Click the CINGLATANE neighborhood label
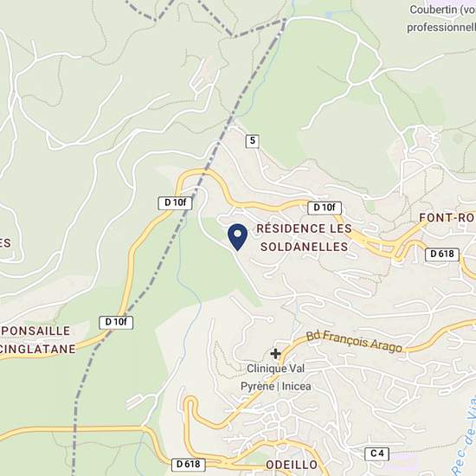The height and width of the screenshot is (476, 476). pyautogui.click(x=37, y=349)
